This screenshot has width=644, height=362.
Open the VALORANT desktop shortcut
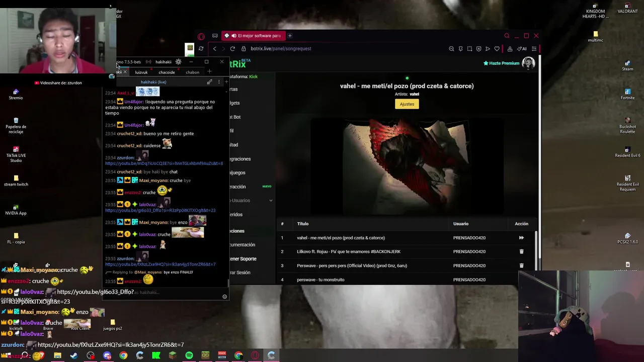click(627, 9)
